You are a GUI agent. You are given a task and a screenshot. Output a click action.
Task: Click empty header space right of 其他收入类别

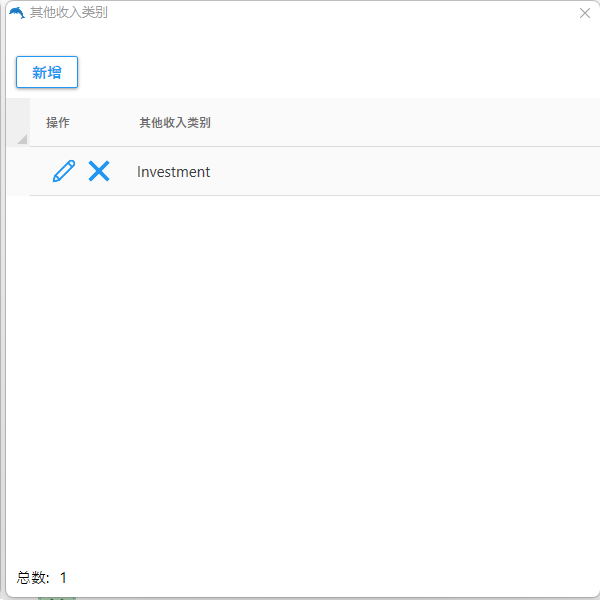click(x=400, y=123)
